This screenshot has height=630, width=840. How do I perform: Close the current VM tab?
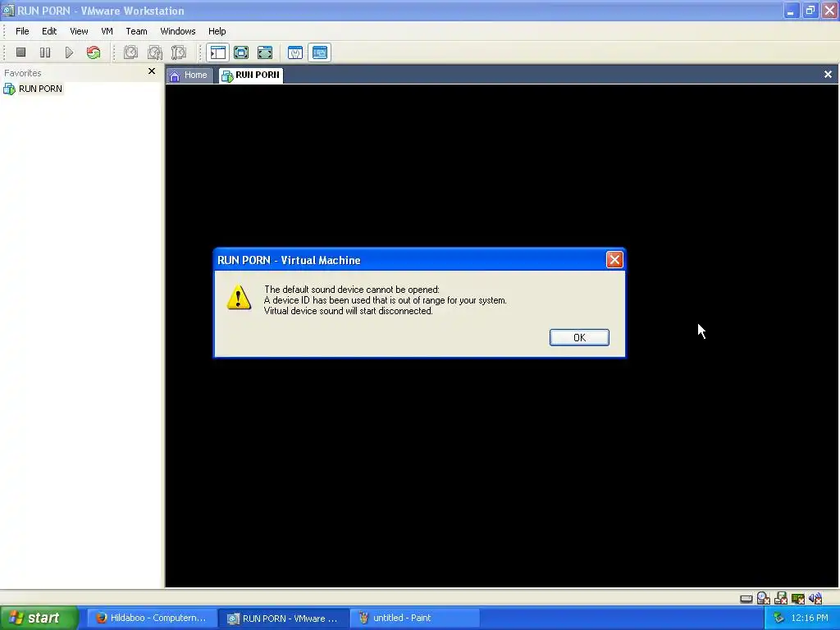[828, 75]
